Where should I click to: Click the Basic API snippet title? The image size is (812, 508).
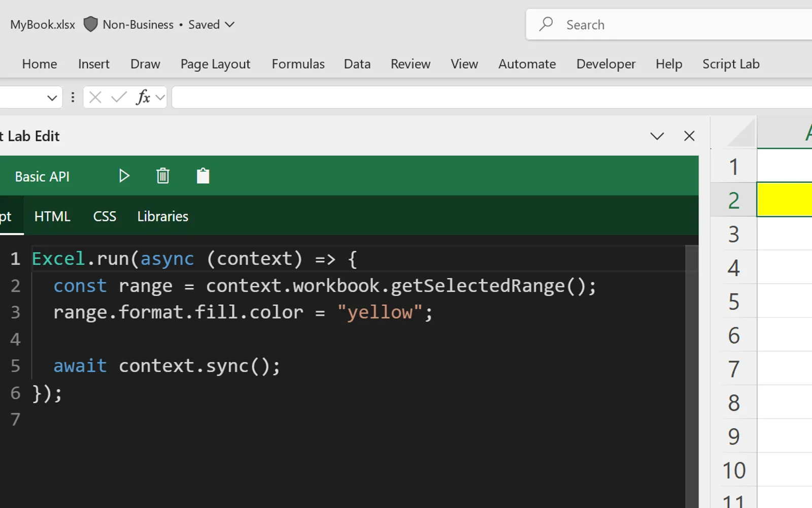coord(42,176)
